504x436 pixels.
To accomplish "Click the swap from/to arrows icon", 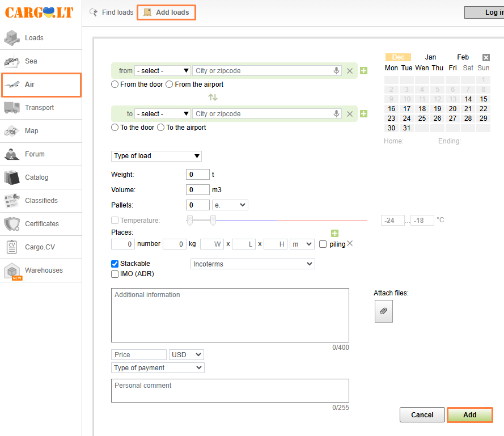I will (x=213, y=97).
